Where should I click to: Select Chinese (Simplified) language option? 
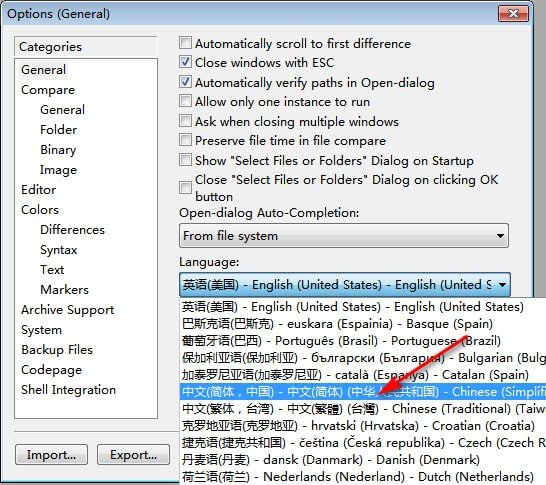[363, 392]
